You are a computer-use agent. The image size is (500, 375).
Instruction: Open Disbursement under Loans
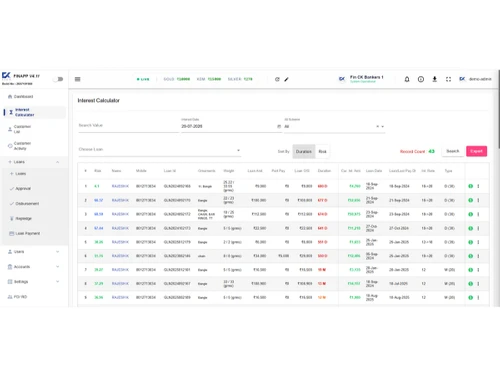point(24,204)
